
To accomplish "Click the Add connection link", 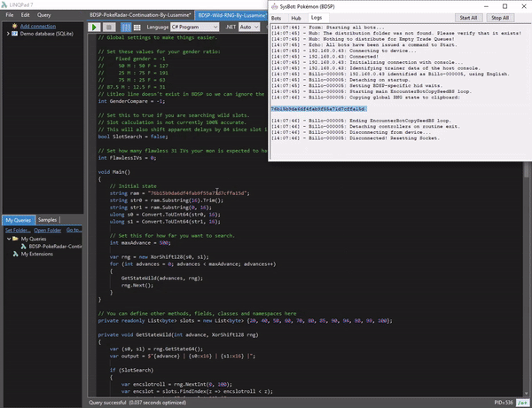I will click(x=38, y=26).
